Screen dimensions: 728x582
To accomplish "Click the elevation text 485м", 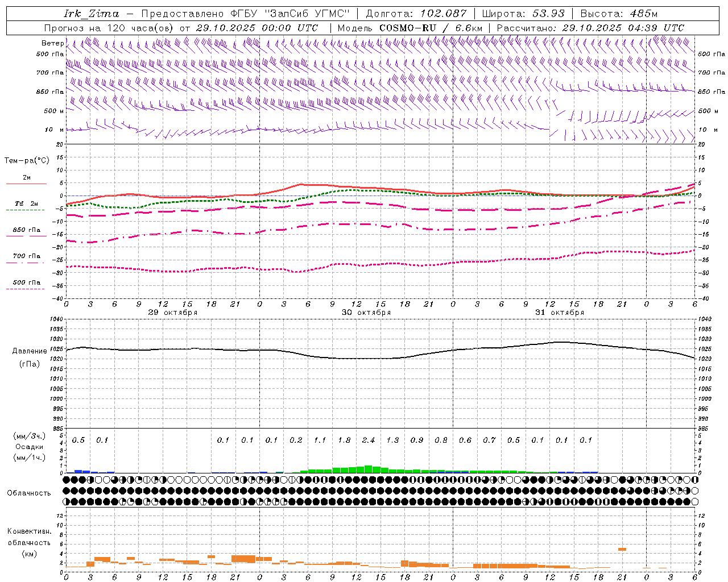I will (644, 14).
